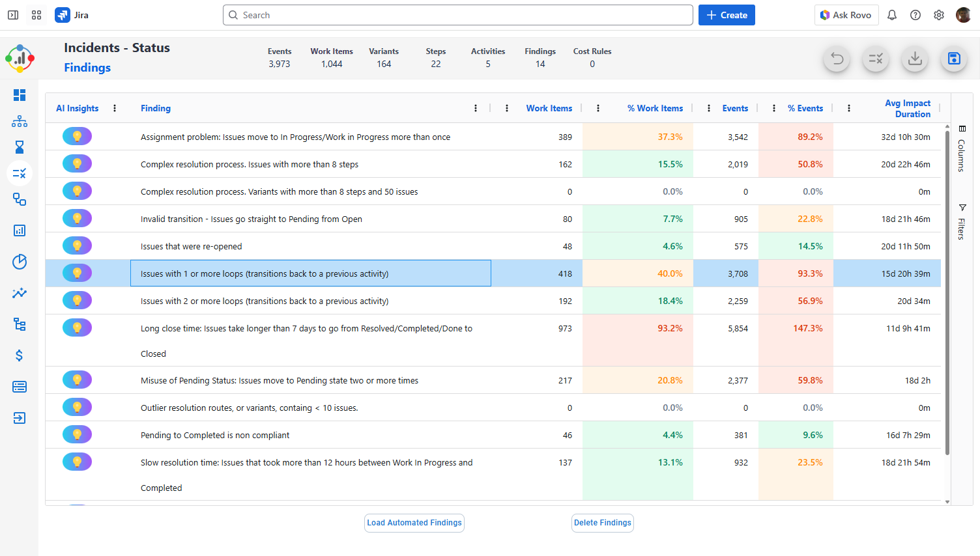The image size is (980, 556).
Task: Open Jira notifications bell
Action: coord(892,15)
